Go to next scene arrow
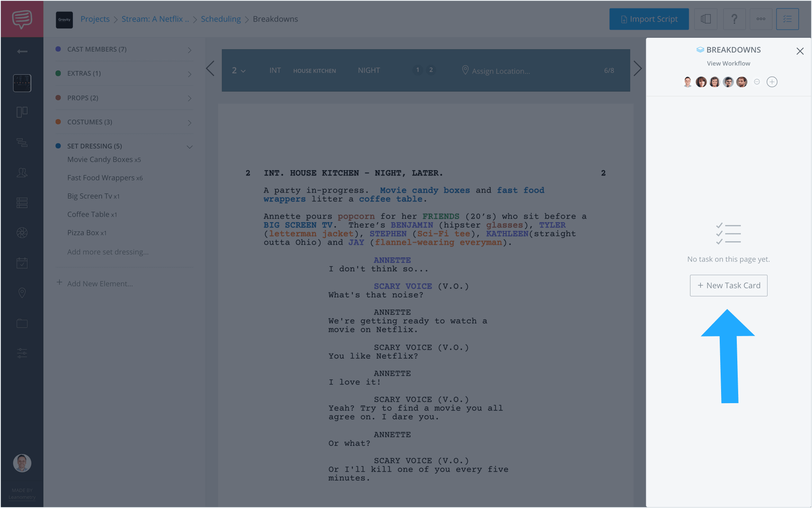812x508 pixels. [x=638, y=68]
